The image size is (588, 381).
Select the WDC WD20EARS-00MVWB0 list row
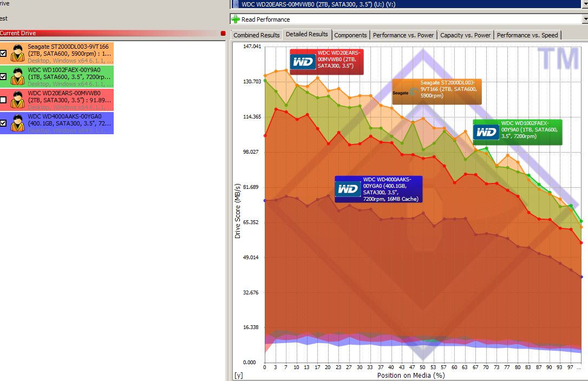coord(57,100)
